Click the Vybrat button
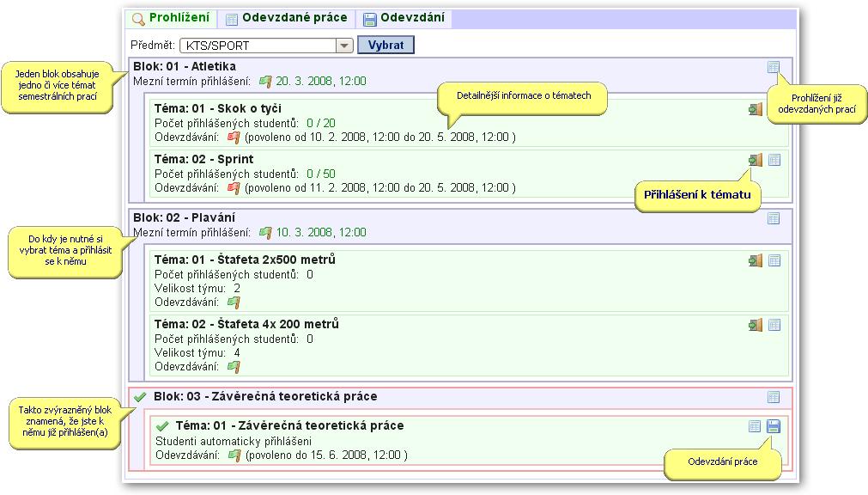The width and height of the screenshot is (868, 495). (385, 45)
